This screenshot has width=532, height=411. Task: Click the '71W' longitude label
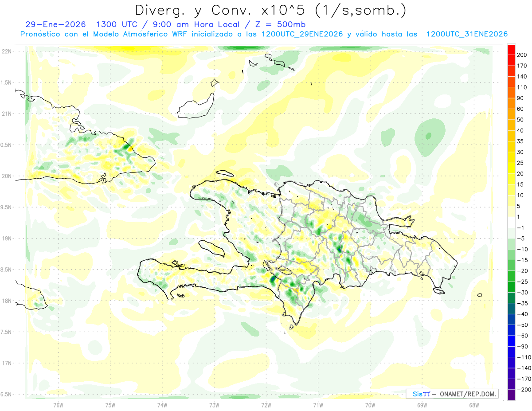pyautogui.click(x=318, y=405)
